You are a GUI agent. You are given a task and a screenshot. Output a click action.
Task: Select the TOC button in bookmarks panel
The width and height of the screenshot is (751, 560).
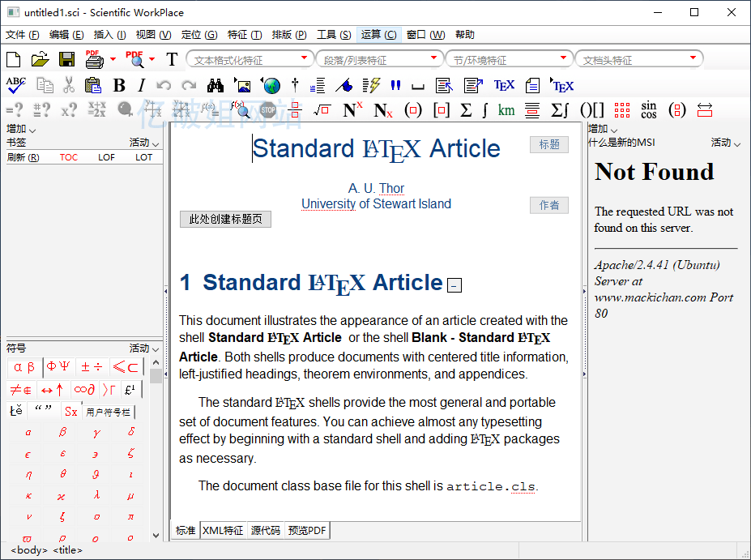[x=69, y=157]
